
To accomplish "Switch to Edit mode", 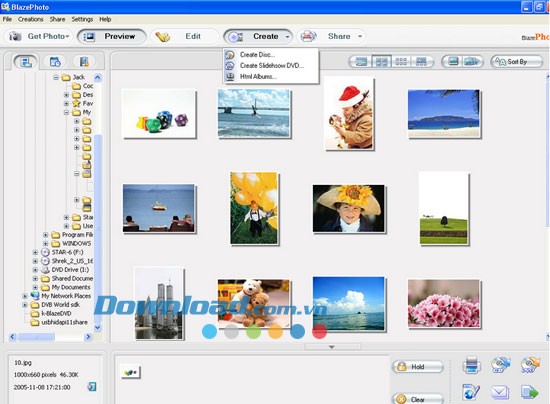I will [x=185, y=36].
